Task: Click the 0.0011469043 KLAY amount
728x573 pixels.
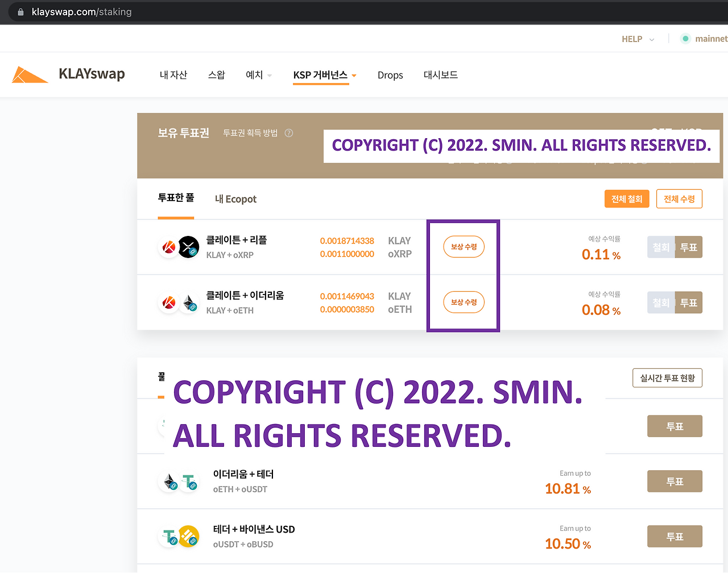Action: (347, 296)
